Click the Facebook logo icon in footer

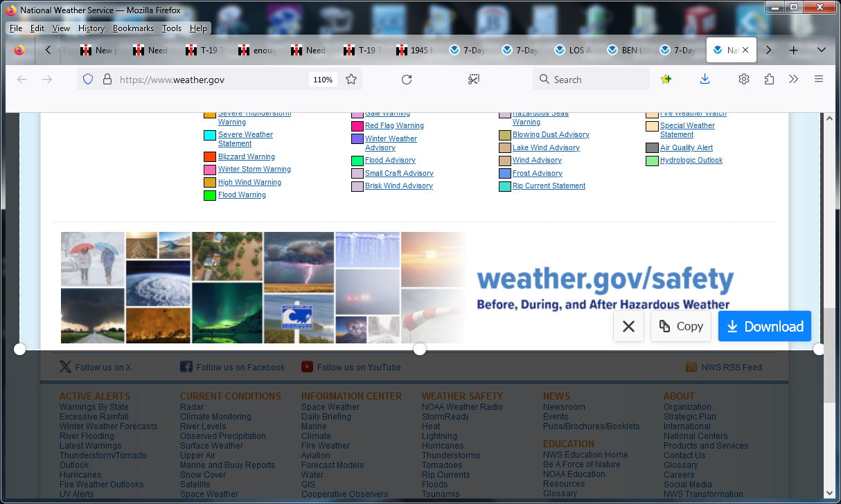point(186,367)
